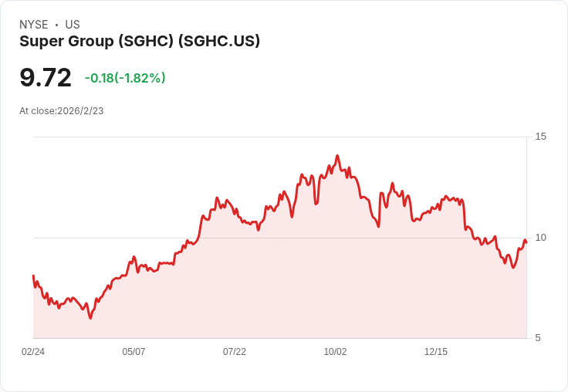Select the 10 y-axis label
Viewport: 568px width, 392px height.
[x=541, y=237]
